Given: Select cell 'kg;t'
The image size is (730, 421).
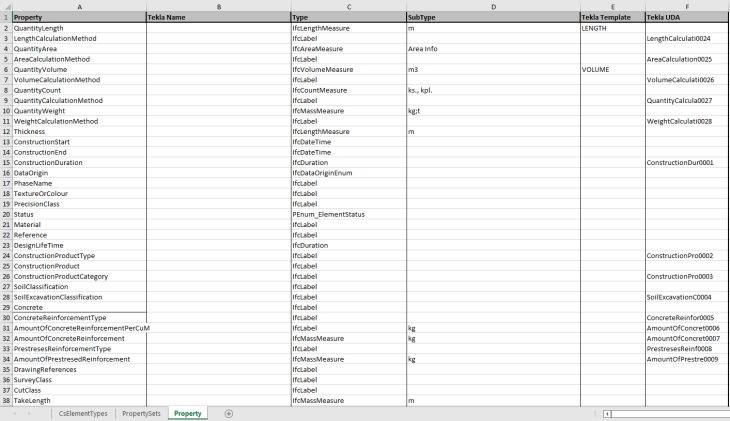Looking at the screenshot, I should (493, 111).
